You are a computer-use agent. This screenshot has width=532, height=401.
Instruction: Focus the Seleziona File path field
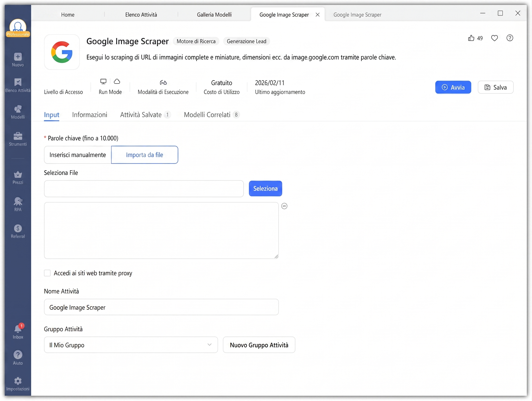(x=144, y=189)
